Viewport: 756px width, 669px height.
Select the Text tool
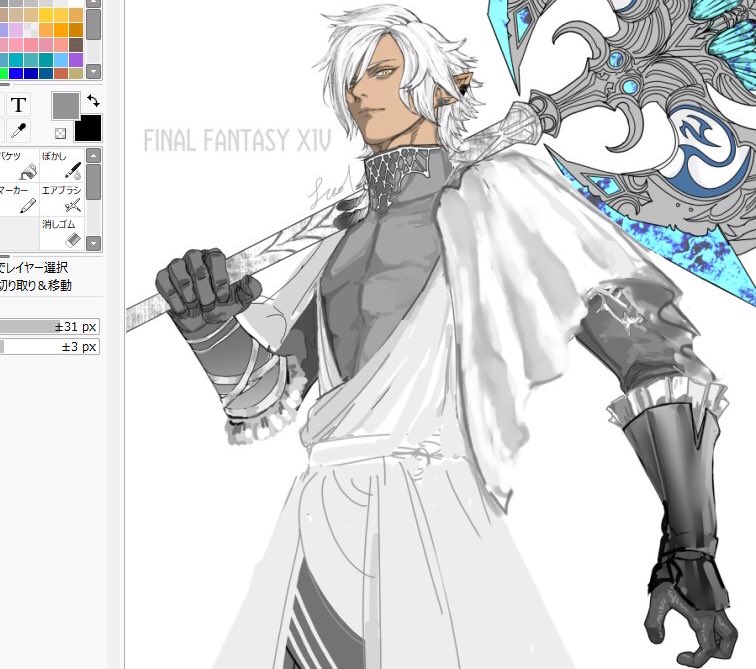click(18, 105)
